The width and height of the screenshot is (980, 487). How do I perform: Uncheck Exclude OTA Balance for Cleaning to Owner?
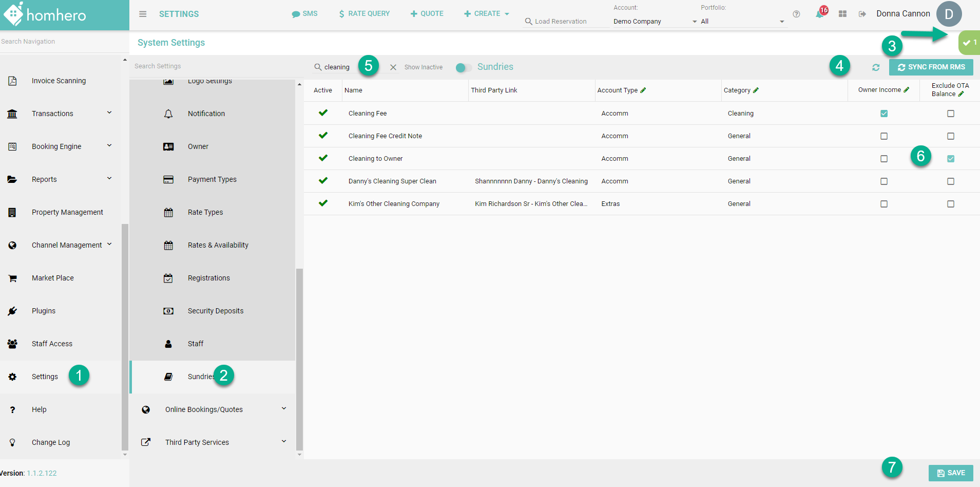(951, 159)
